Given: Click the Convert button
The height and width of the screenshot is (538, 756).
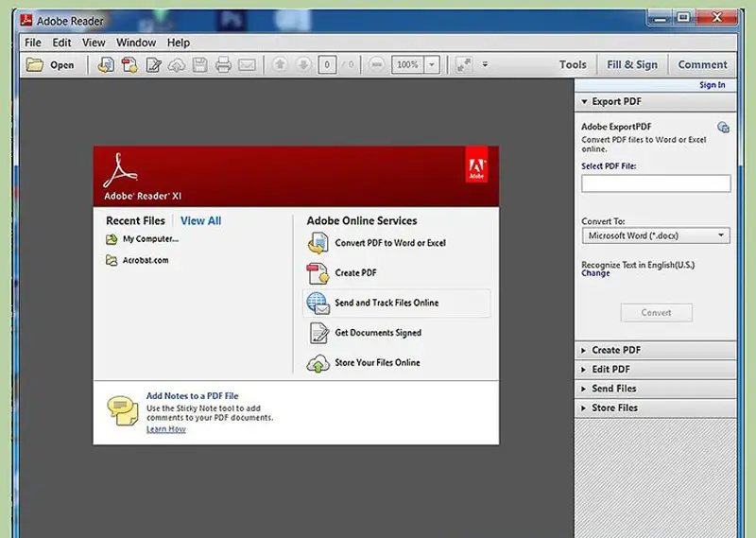Looking at the screenshot, I should click(656, 313).
